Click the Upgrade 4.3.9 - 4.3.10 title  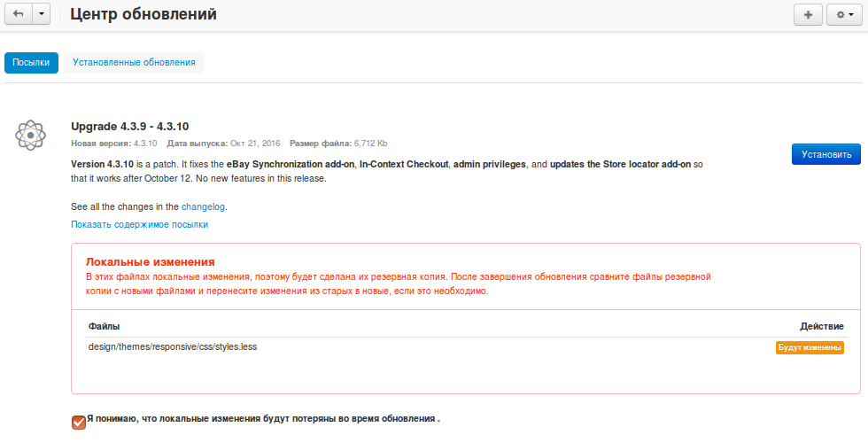[x=129, y=126]
